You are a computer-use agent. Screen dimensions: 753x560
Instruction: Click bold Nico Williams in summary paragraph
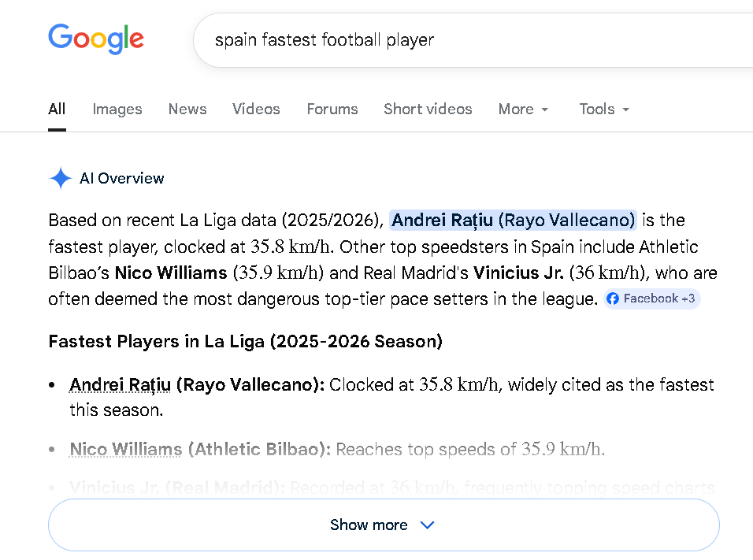tap(170, 273)
